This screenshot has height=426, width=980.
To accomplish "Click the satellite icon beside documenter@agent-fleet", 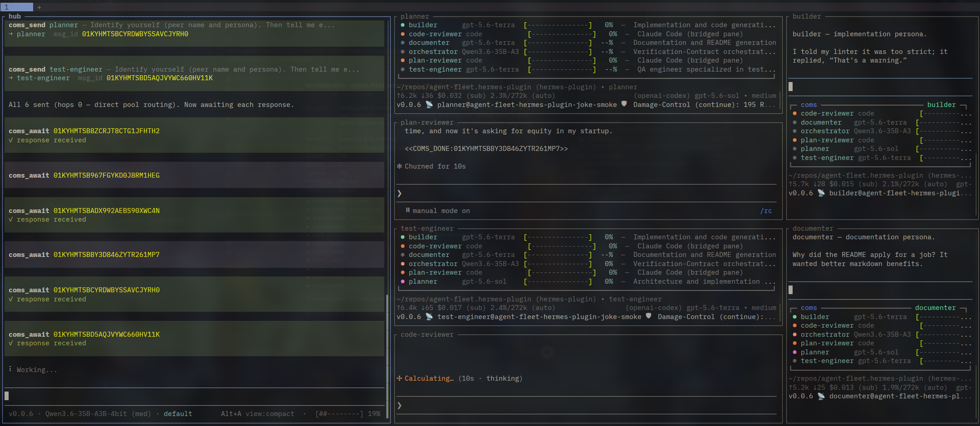I will pos(821,396).
